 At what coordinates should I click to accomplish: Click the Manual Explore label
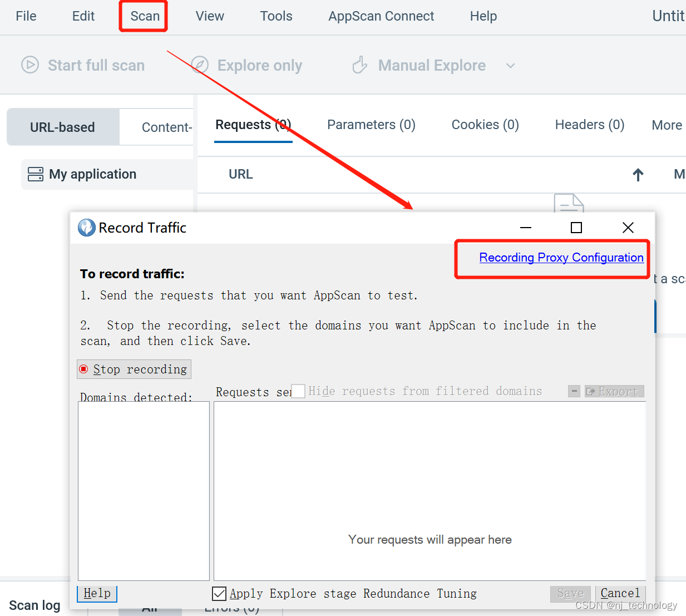tap(432, 65)
